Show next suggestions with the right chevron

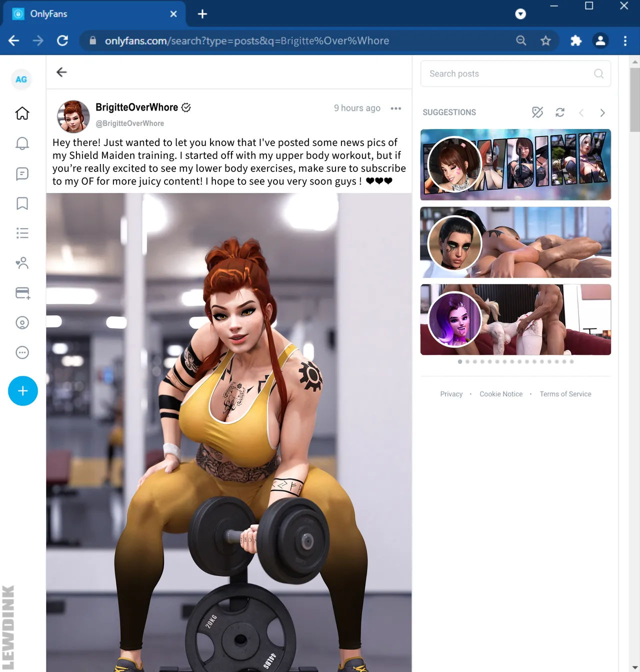click(602, 113)
